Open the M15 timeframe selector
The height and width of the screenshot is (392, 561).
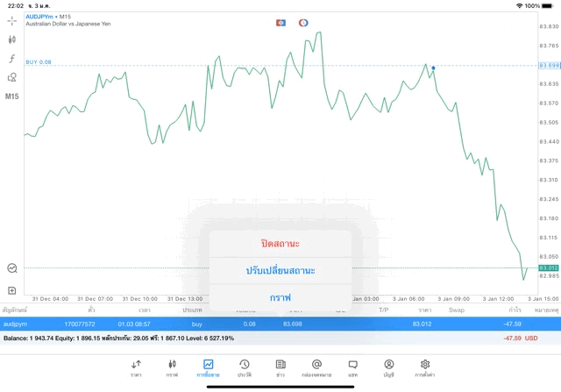(12, 96)
